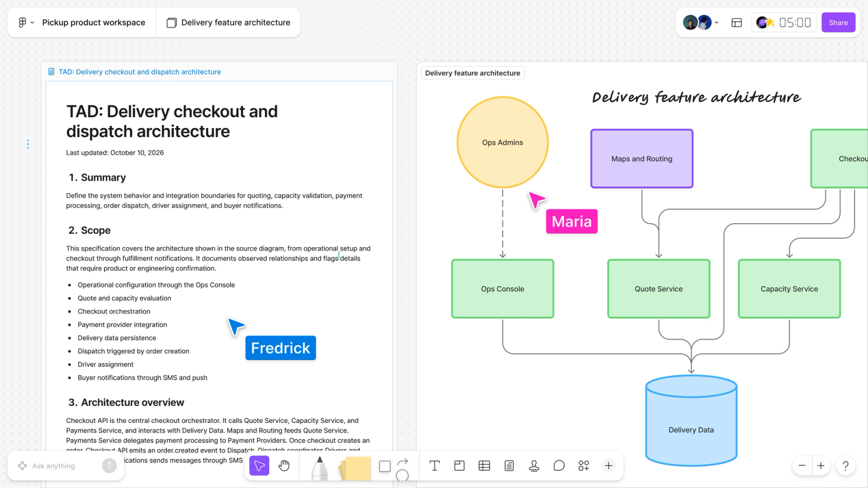This screenshot has height=488, width=868.
Task: Choose the yellow sticky note tool
Action: 355,468
